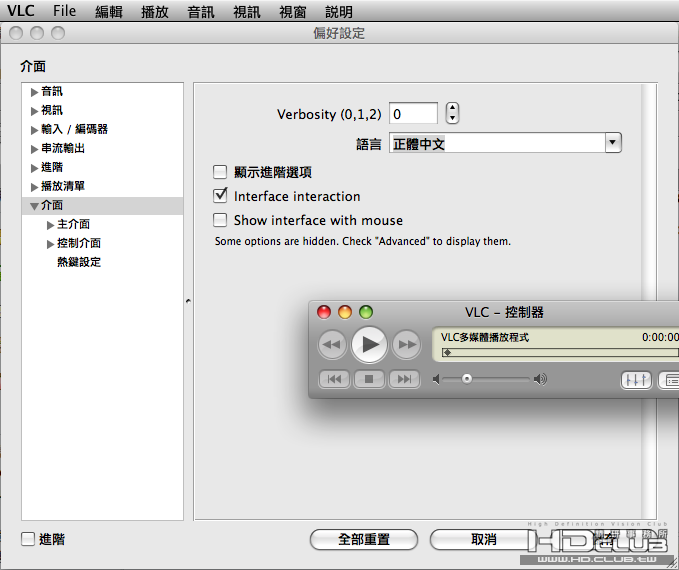Open the 音訊 menu in menu bar
Screen dimensions: 679x570
tap(200, 11)
